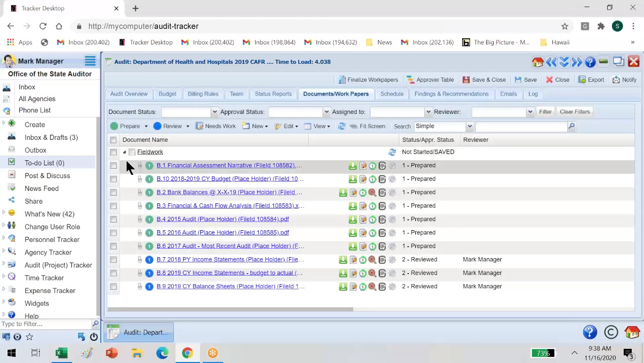Toggle the select-all checkbox in the header row
The image size is (644, 363).
[113, 140]
